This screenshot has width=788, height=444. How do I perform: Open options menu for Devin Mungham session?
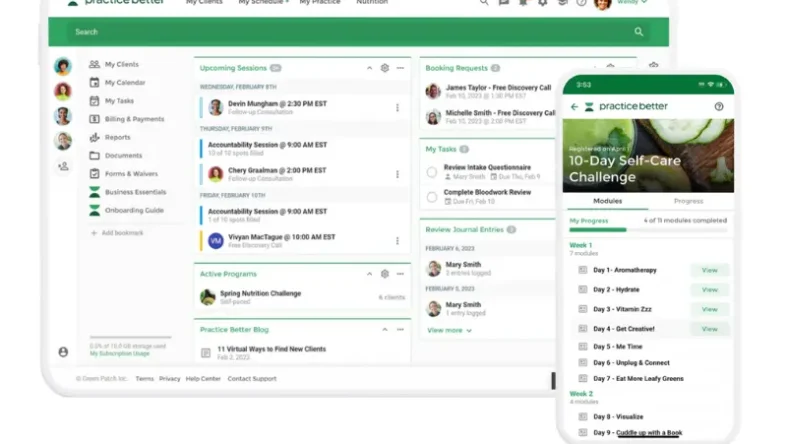[x=397, y=108]
